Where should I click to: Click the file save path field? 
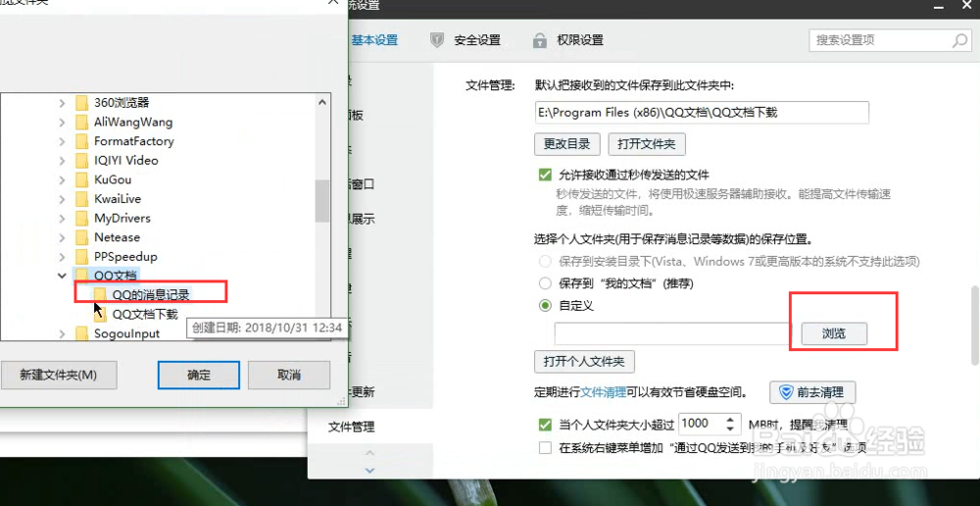pyautogui.click(x=702, y=113)
